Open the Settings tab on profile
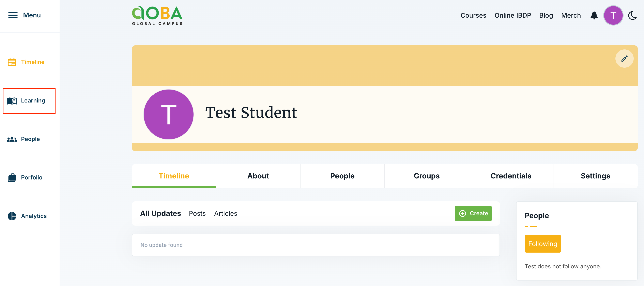This screenshot has width=644, height=286. tap(596, 176)
